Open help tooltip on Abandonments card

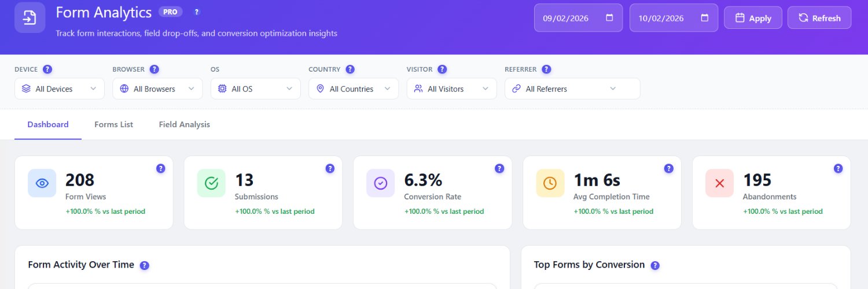coord(838,169)
